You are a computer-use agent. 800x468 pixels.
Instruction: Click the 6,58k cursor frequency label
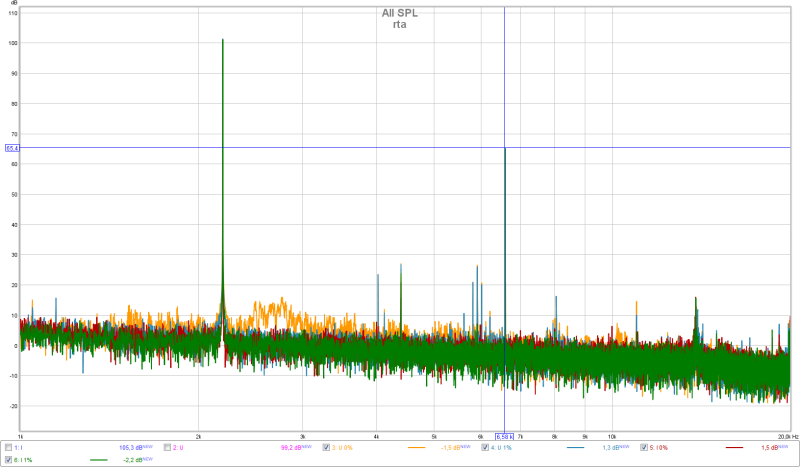[x=505, y=436]
